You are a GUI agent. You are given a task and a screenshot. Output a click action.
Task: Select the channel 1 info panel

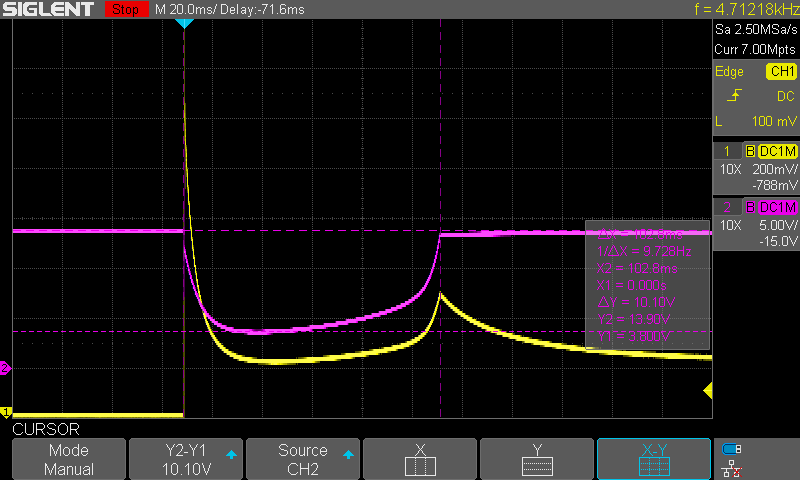tap(755, 167)
